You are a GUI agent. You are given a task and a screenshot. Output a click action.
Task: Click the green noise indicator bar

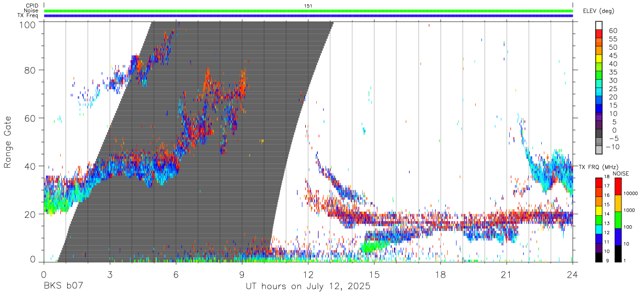308,10
